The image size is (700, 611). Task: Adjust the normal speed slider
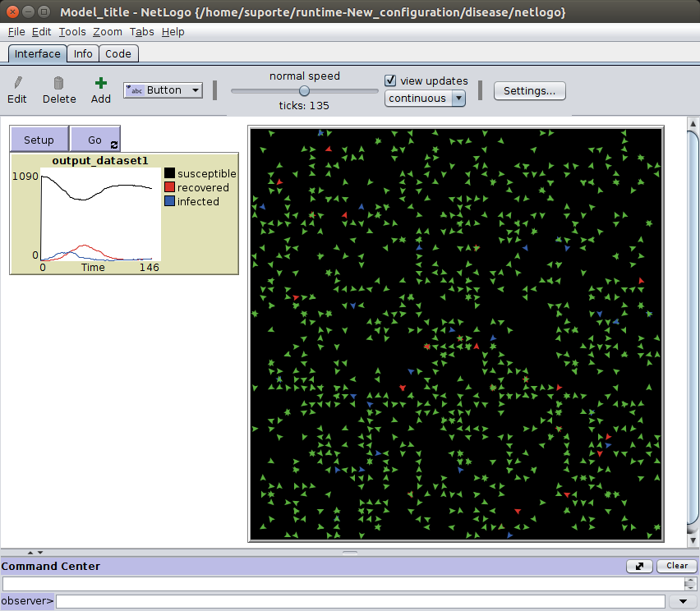304,91
